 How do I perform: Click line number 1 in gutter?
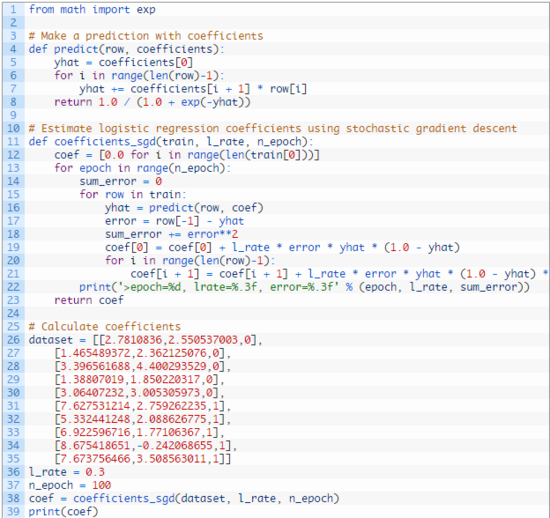13,9
